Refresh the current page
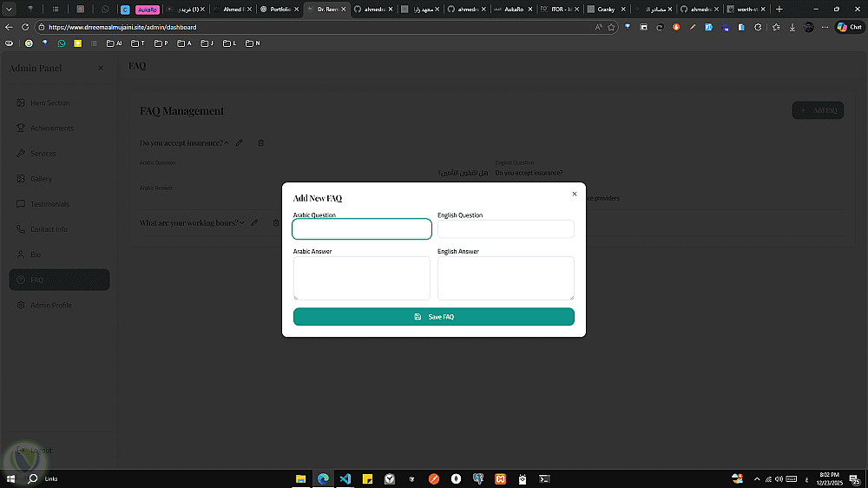Viewport: 868px width, 488px height. coord(25,27)
